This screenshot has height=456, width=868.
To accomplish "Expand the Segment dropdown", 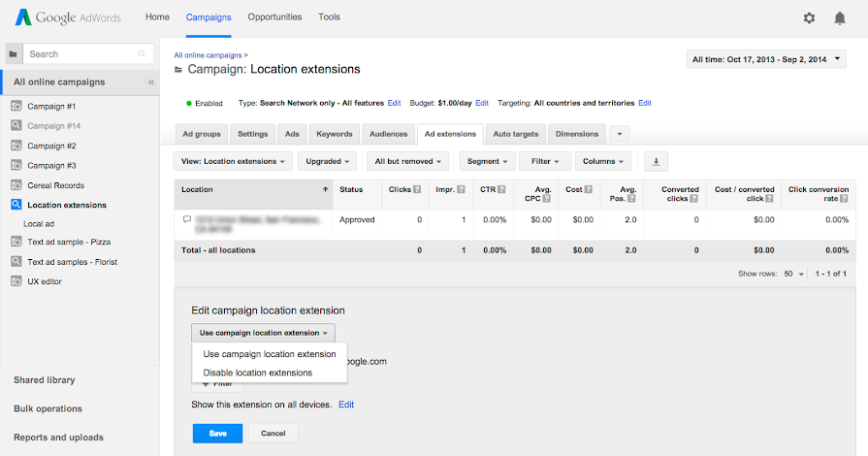I will 486,161.
